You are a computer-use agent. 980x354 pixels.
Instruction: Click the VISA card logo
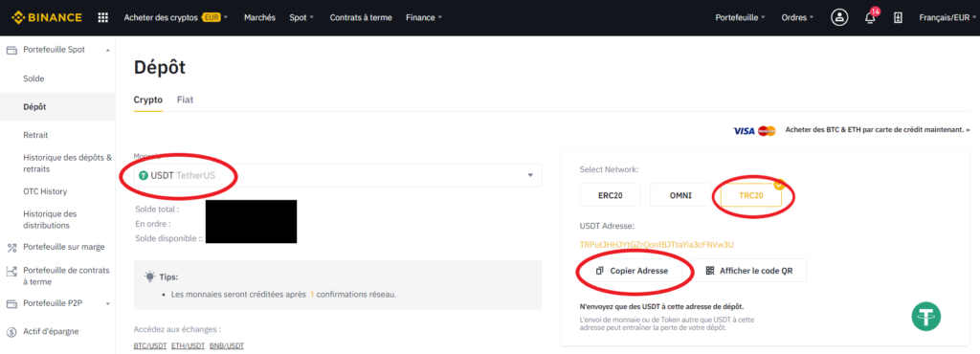pos(744,130)
